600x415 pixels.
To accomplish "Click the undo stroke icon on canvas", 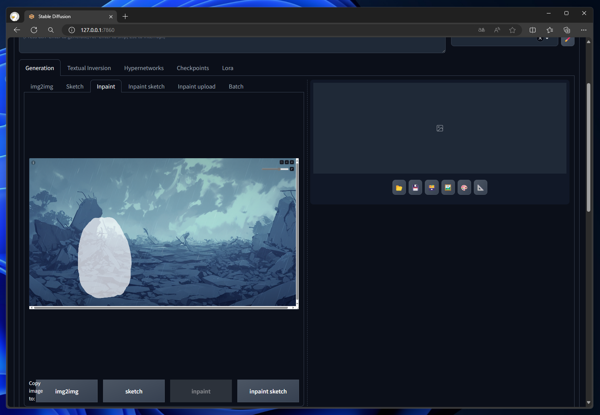I will [x=282, y=162].
